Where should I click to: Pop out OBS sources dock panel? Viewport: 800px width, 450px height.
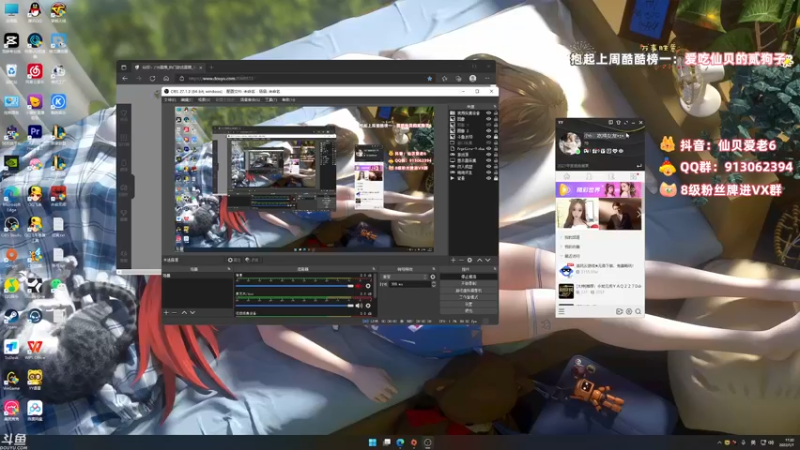pos(494,107)
